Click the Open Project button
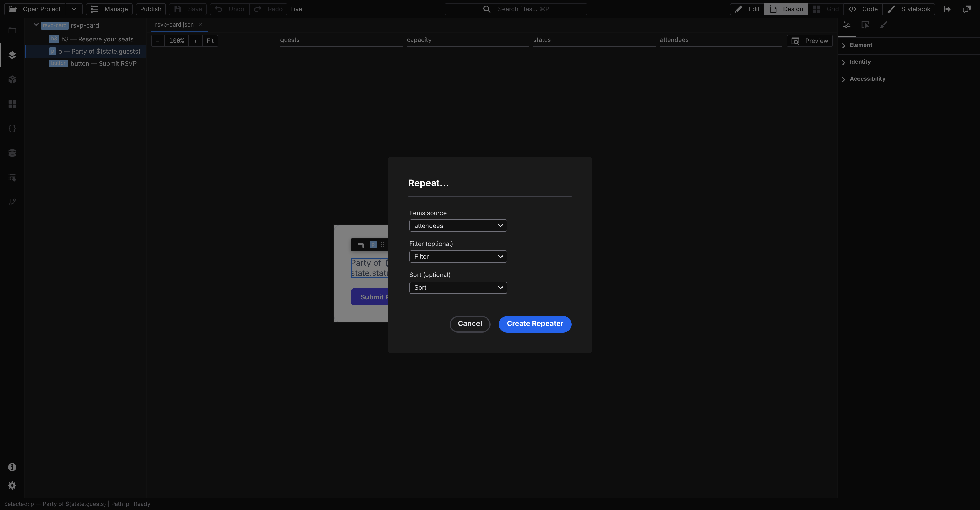980x510 pixels. (x=35, y=9)
